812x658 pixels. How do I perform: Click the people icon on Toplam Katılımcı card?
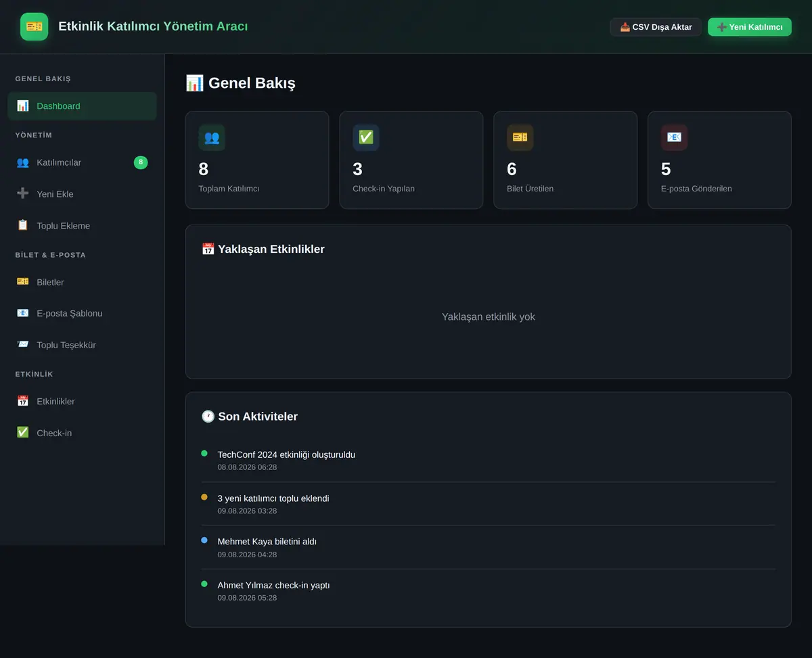click(x=212, y=137)
